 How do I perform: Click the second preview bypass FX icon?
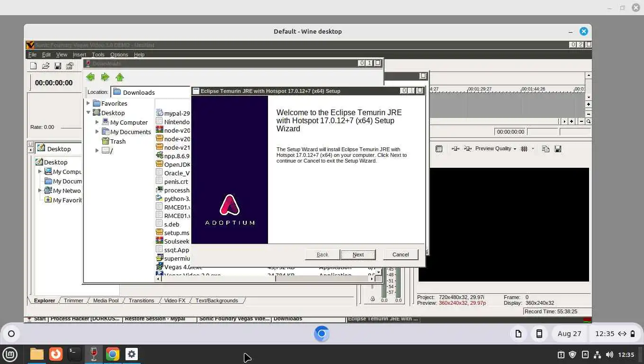[468, 149]
